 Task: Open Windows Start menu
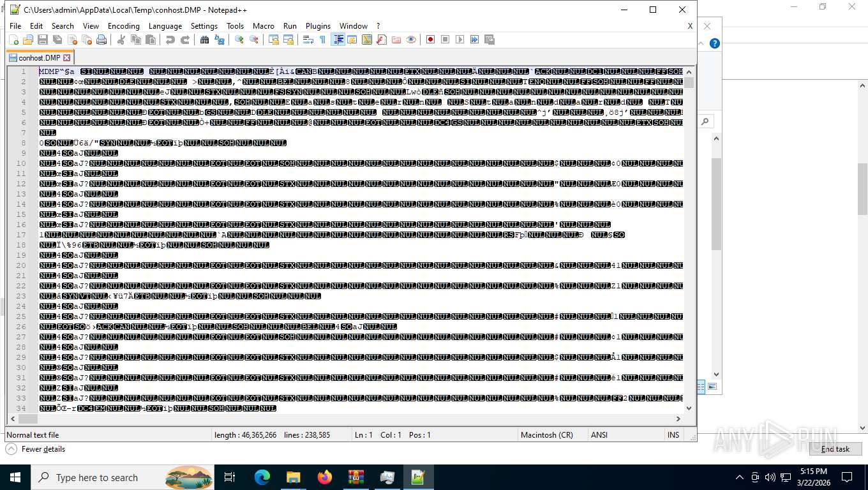(x=15, y=477)
